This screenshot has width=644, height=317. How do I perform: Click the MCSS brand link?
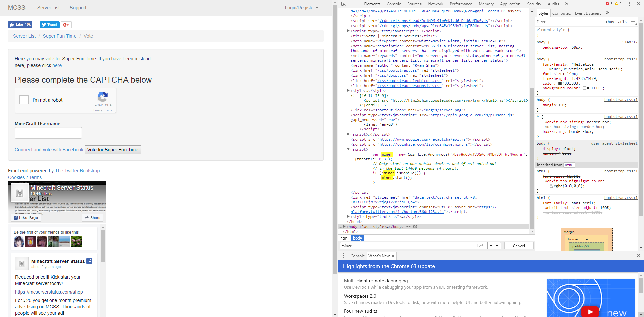click(x=17, y=7)
